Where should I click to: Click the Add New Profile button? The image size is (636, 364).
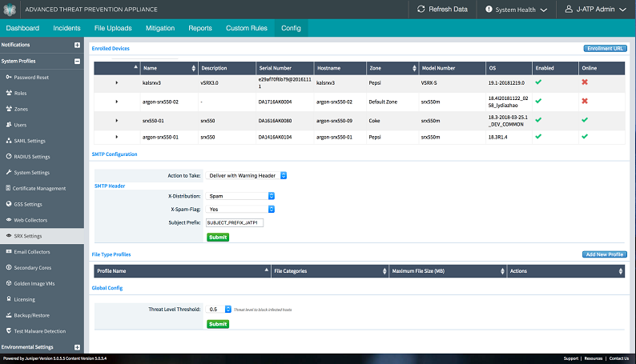604,254
